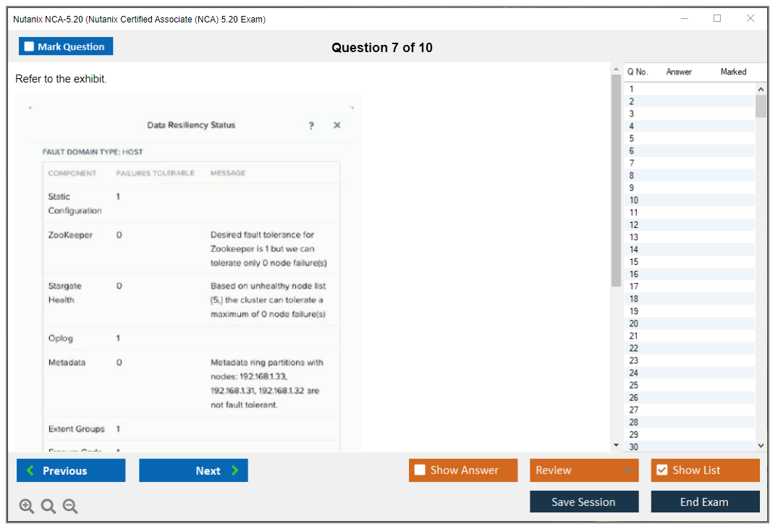778x532 pixels.
Task: End the exam
Action: [x=704, y=502]
